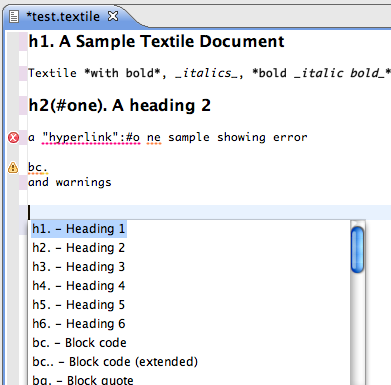The image size is (391, 385).
Task: Click the suggestion list scrollbar thumb
Action: tap(357, 250)
